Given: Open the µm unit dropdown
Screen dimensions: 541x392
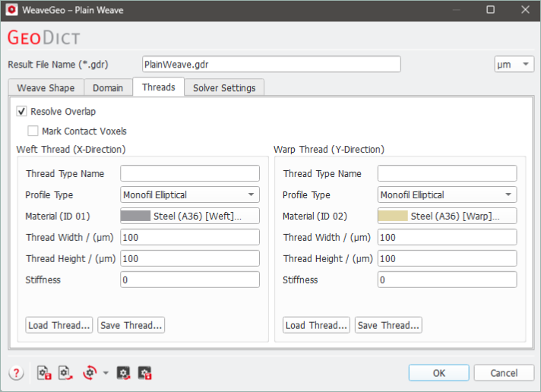Looking at the screenshot, I should click(514, 64).
